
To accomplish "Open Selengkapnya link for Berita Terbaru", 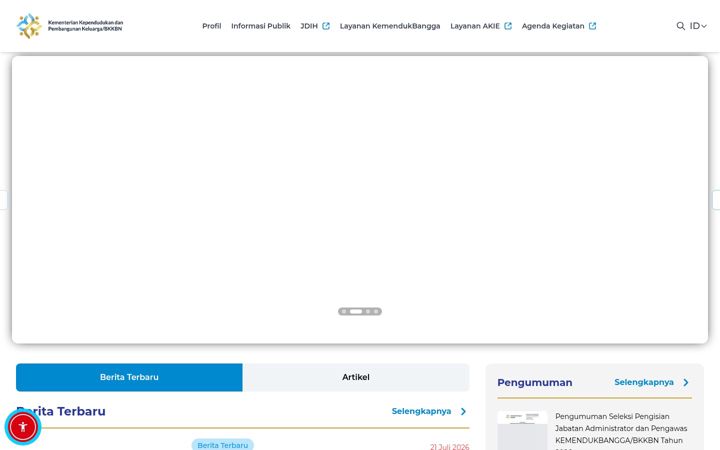I will pyautogui.click(x=421, y=411).
